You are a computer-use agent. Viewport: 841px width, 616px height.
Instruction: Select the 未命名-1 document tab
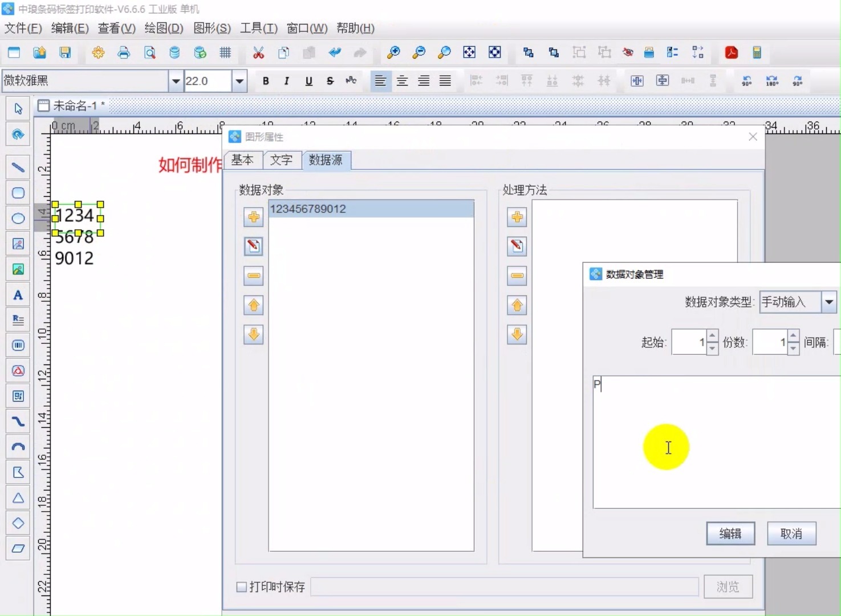[71, 106]
